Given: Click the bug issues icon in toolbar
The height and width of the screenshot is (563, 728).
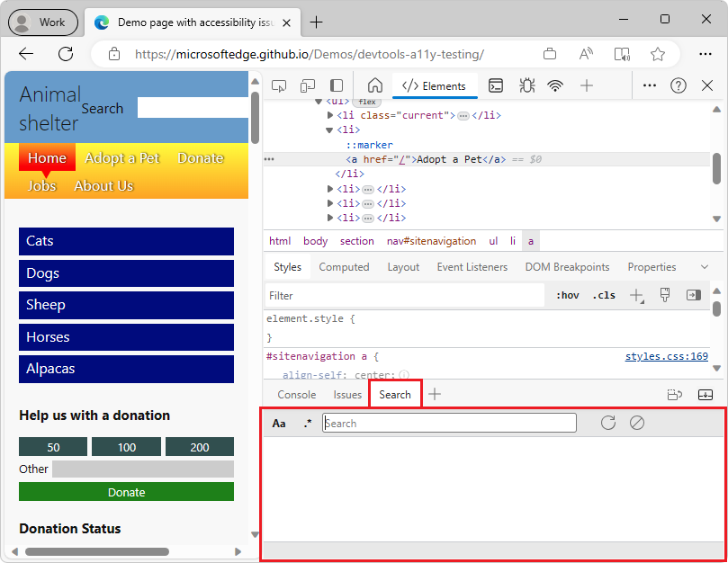Looking at the screenshot, I should (527, 85).
